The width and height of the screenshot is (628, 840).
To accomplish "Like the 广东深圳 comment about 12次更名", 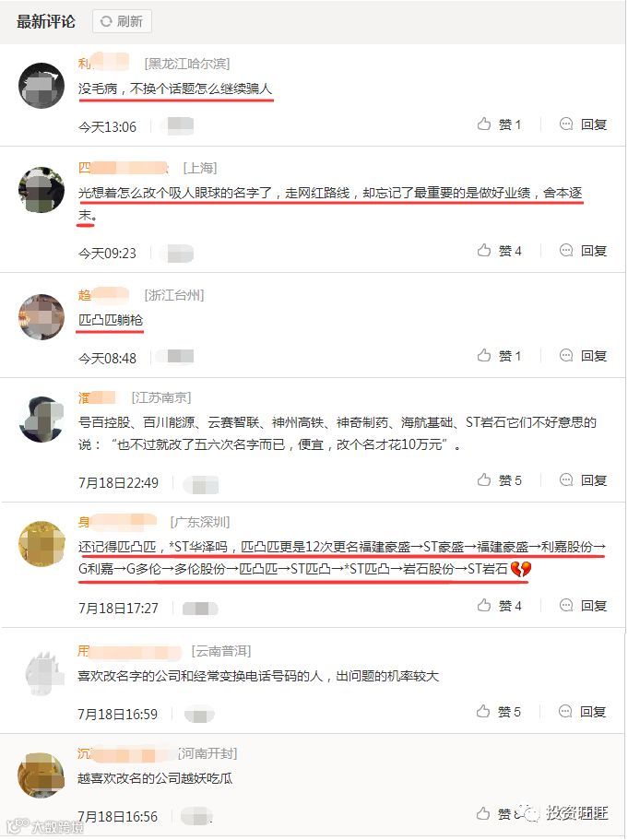I will 499,606.
